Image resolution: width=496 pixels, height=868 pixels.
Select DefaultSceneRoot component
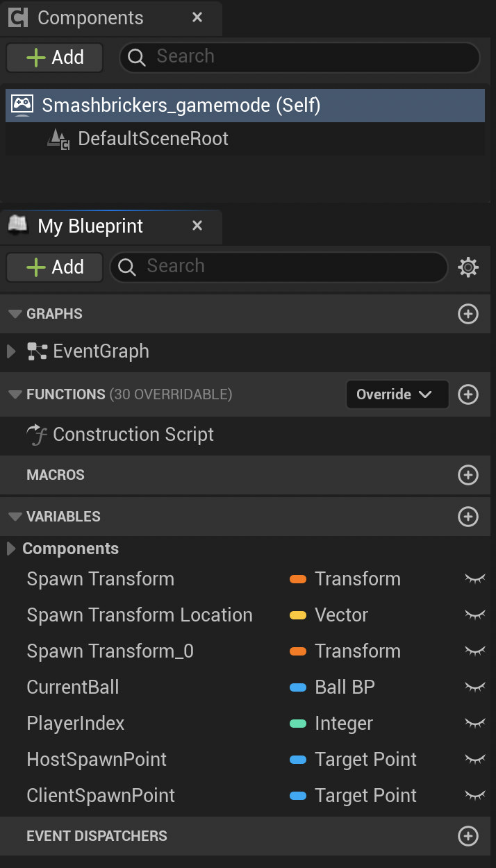point(245,139)
